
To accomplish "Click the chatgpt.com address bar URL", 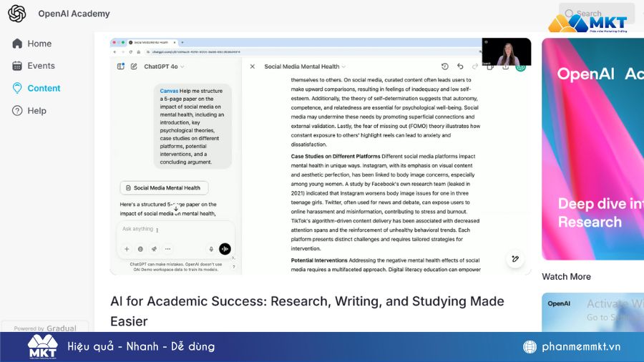I will (196, 52).
